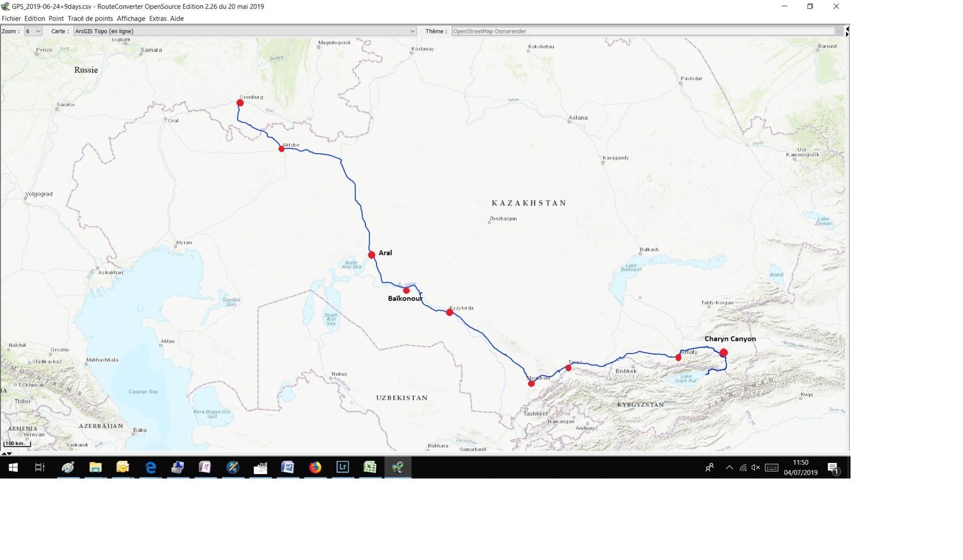Viewport: 963px width, 560px height.
Task: Open the Windows notification center
Action: [x=833, y=468]
